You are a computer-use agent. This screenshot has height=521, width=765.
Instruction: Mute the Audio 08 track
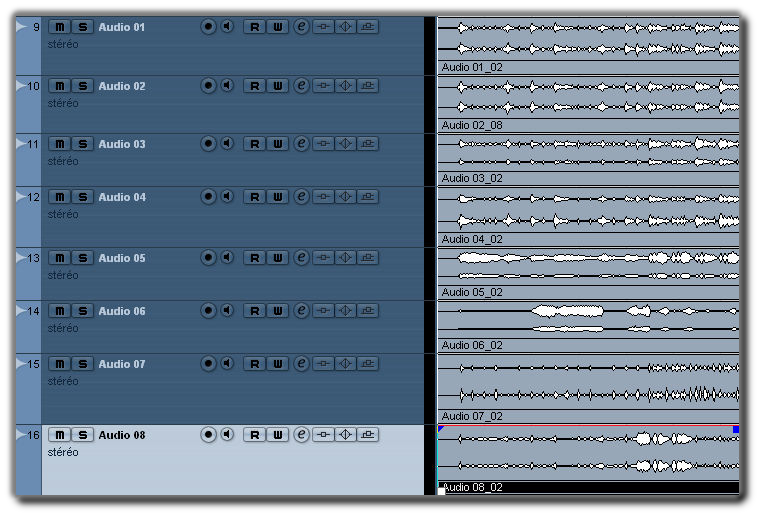(x=59, y=435)
